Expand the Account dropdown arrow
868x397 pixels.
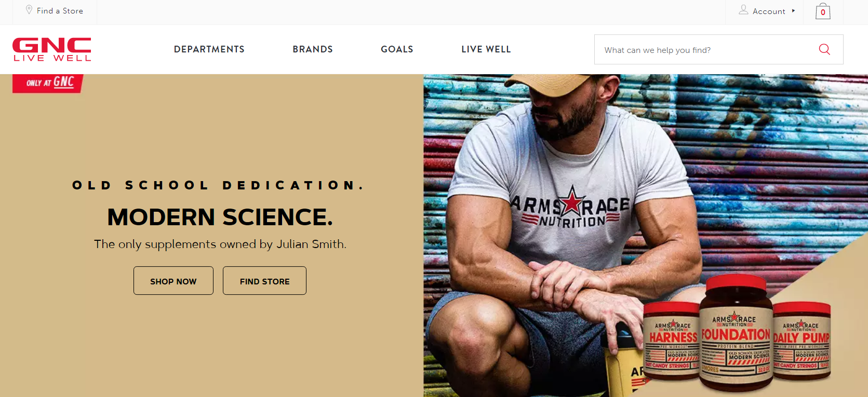tap(793, 11)
